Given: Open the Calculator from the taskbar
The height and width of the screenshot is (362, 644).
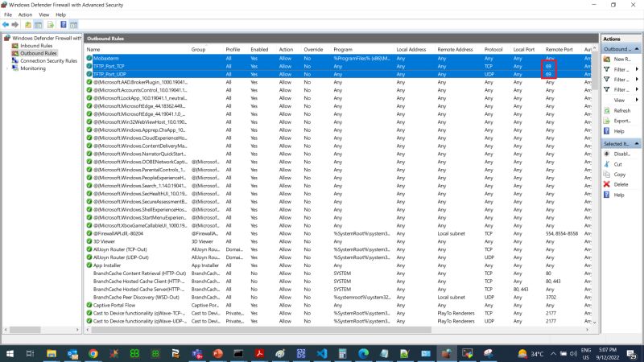Looking at the screenshot, I should [343, 353].
